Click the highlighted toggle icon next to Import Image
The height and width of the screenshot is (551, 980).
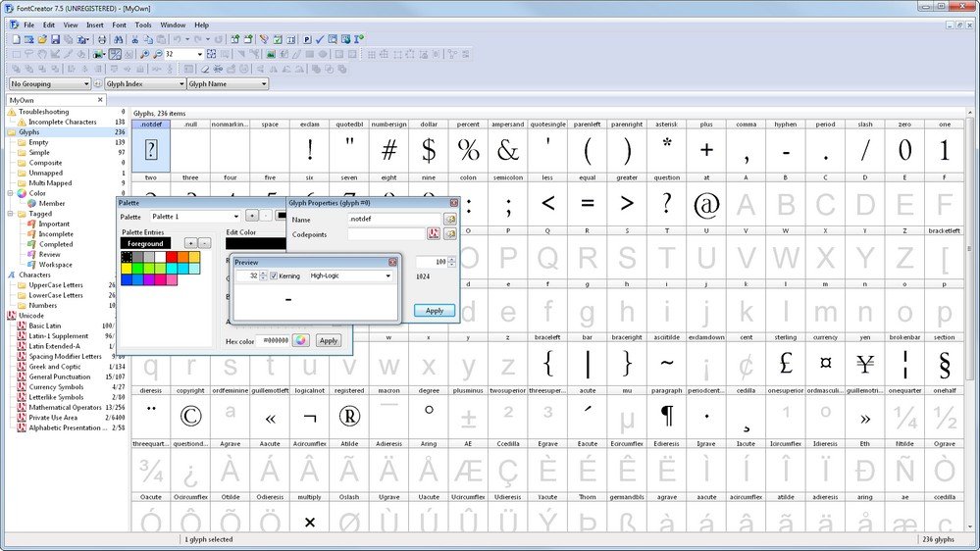tap(115, 54)
